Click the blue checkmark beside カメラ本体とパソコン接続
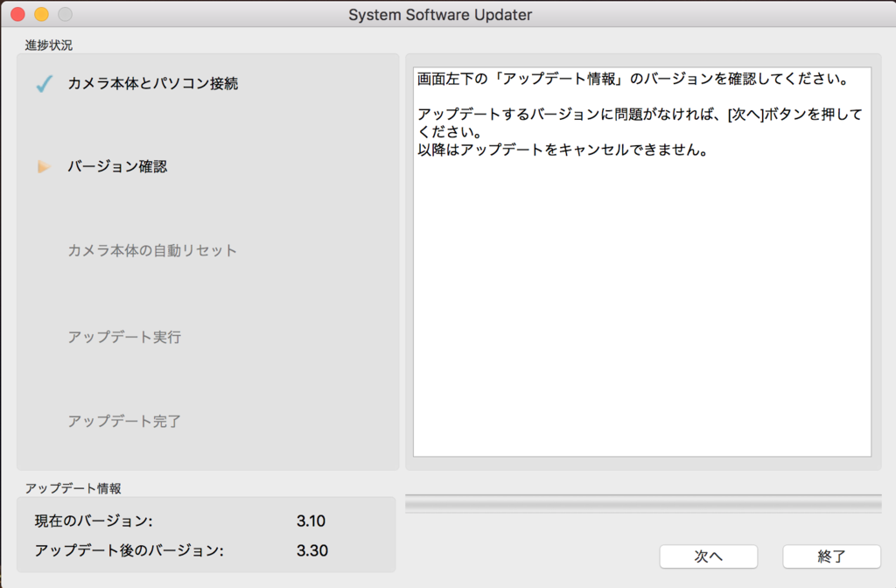Screen dimensions: 896x588 click(45, 84)
